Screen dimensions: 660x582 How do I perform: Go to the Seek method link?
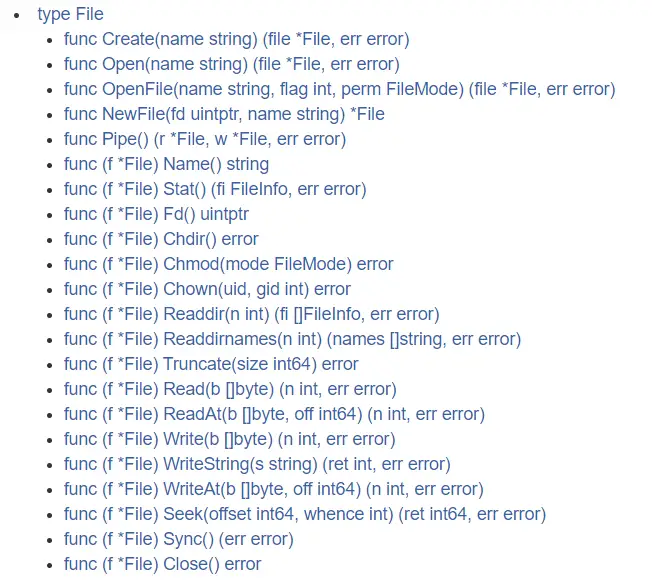[x=304, y=514]
